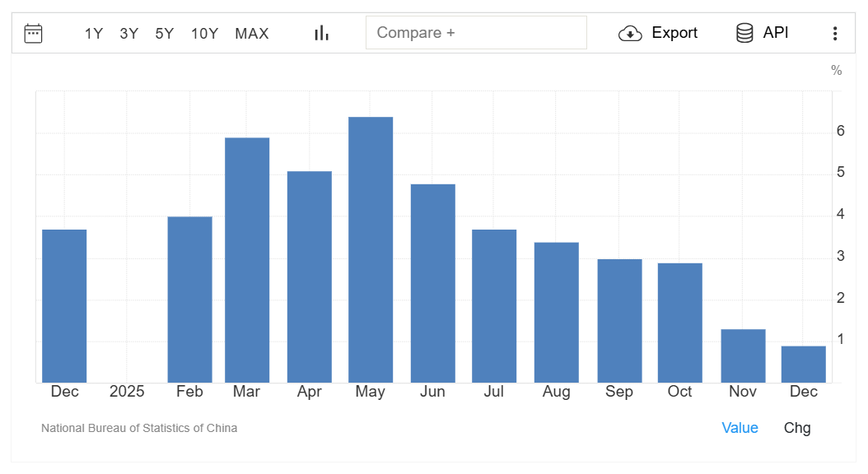Click the National Bureau of Statistics source
Image resolution: width=868 pixels, height=474 pixels.
[x=139, y=428]
